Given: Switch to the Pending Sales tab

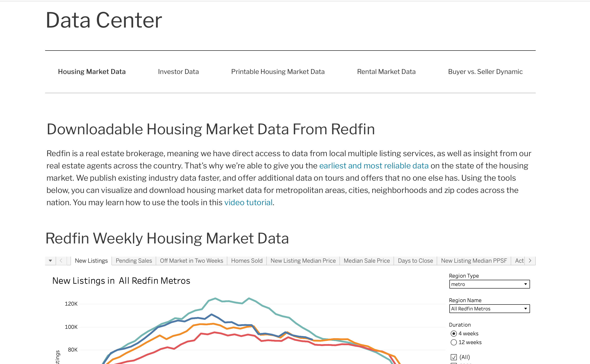Looking at the screenshot, I should tap(134, 261).
